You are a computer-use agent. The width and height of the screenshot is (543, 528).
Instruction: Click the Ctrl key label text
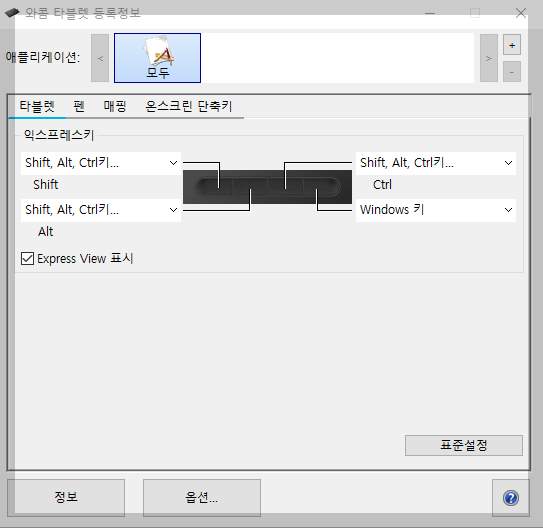point(382,185)
